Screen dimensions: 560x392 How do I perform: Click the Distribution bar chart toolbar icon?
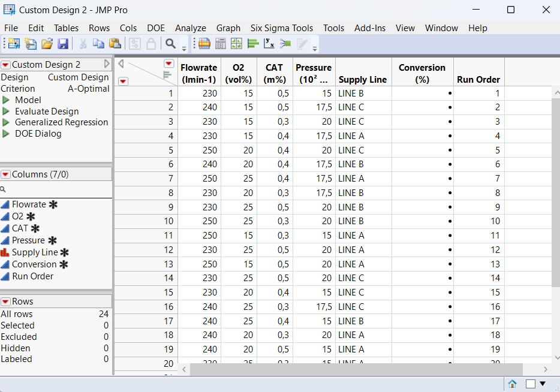[252, 44]
